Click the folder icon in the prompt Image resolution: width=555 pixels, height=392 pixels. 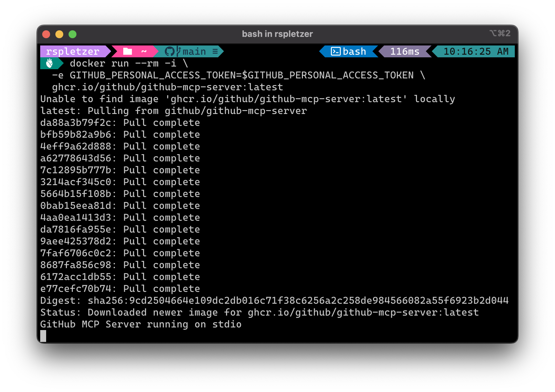128,51
